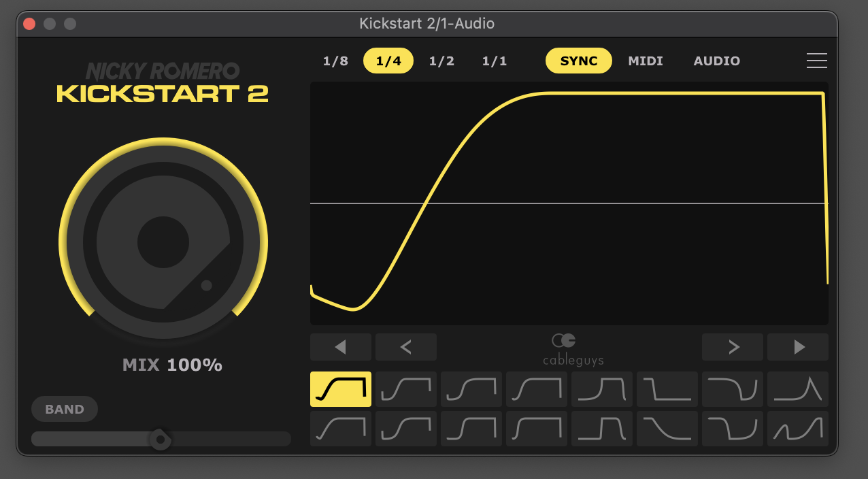Jump forward with the filled right arrow

(x=798, y=347)
